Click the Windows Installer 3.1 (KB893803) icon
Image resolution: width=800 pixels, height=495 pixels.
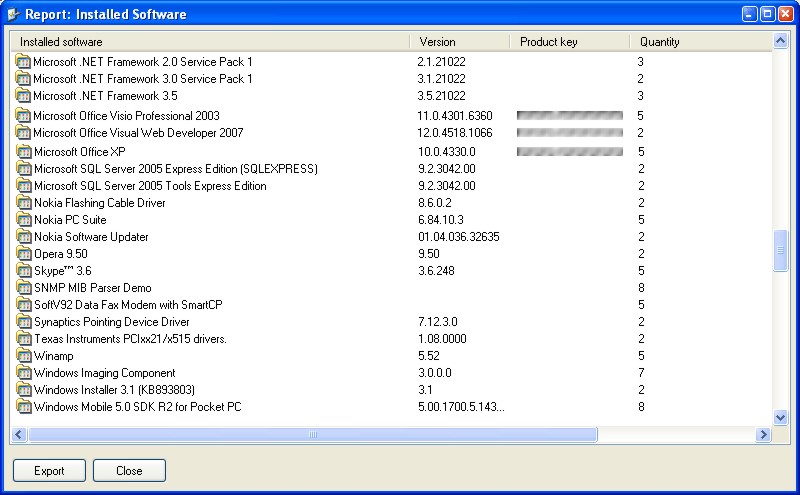(x=23, y=390)
